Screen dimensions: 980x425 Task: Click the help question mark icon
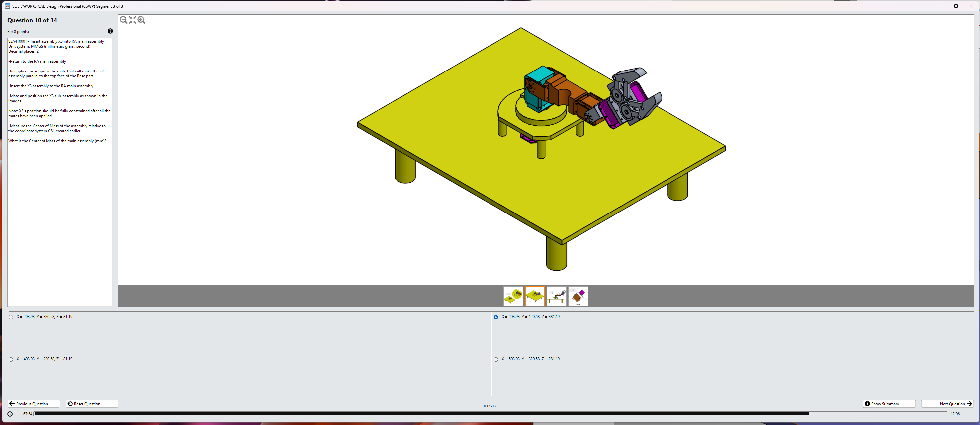[110, 31]
